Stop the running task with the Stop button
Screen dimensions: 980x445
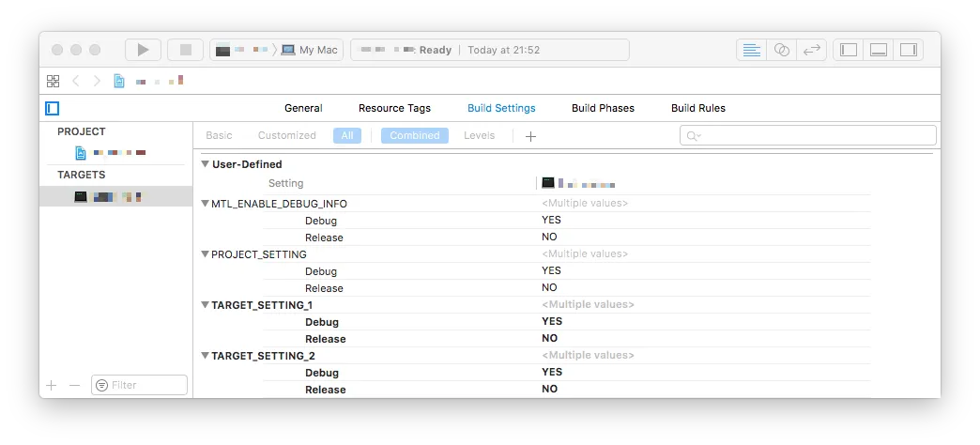point(186,50)
